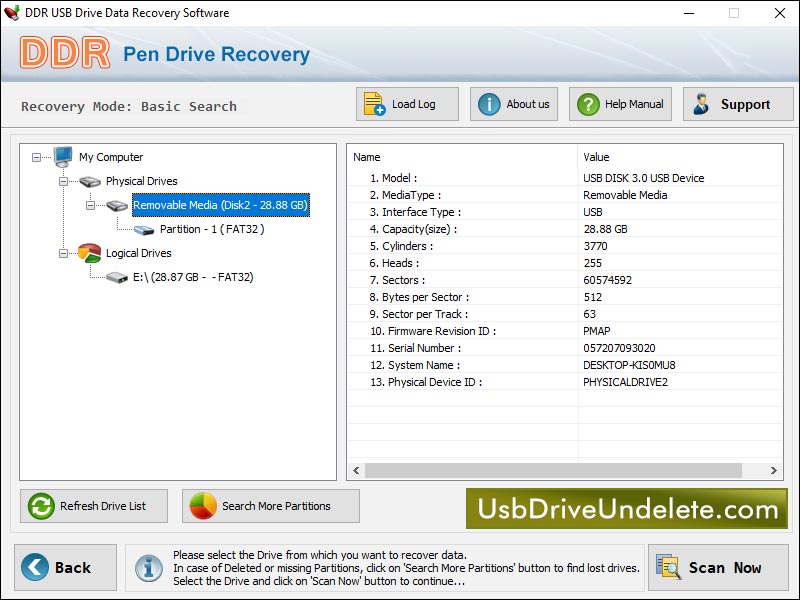This screenshot has height=600, width=800.
Task: Click the DDR logo in the header
Action: 65,53
